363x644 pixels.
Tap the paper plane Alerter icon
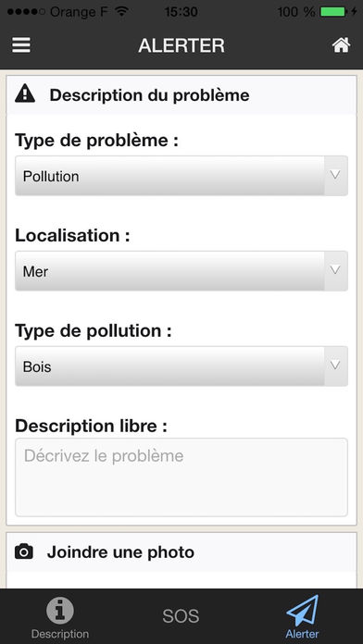click(303, 611)
